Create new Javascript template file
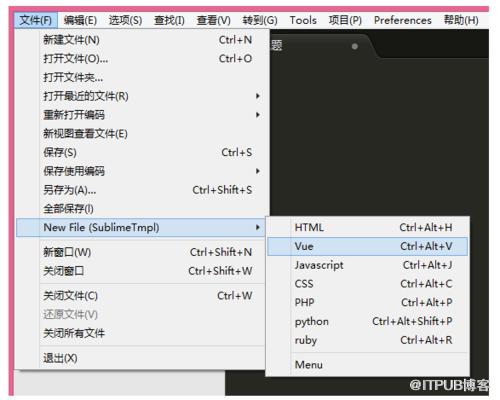This screenshot has height=400, width=500. (x=368, y=265)
